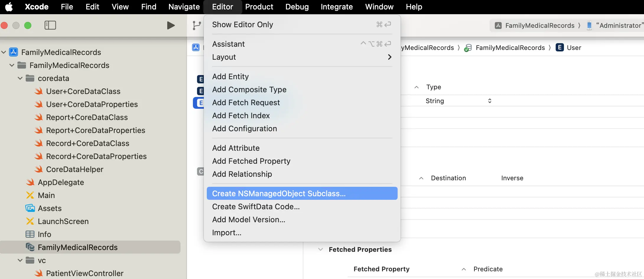Screen dimensions: 644x279
Task: Click the FamilyMedicalRecords scheme icon in toolbar
Action: (498, 25)
